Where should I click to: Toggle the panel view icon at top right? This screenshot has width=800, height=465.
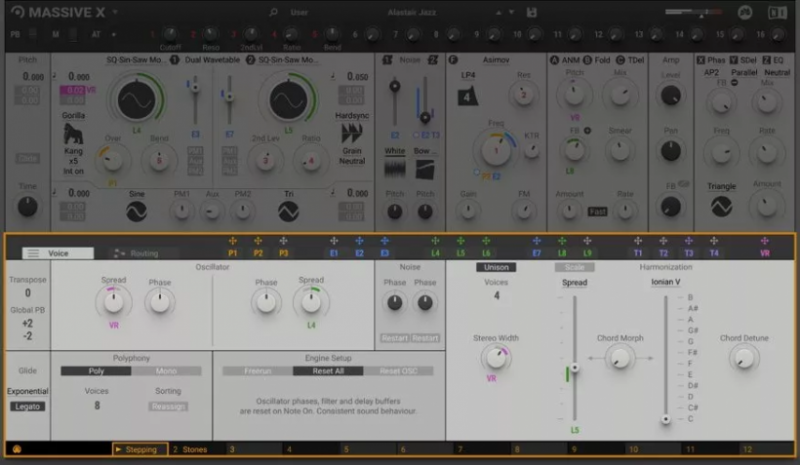point(778,12)
